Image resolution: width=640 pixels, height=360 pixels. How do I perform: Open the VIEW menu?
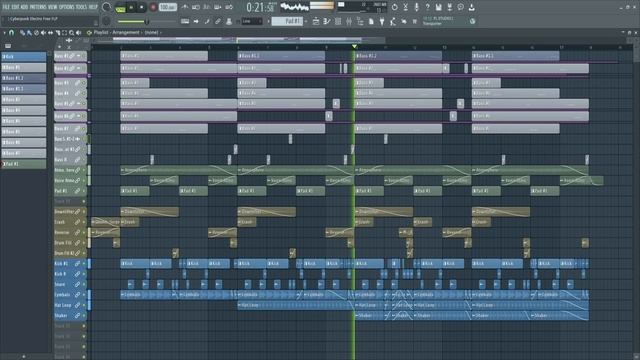(x=53, y=7)
